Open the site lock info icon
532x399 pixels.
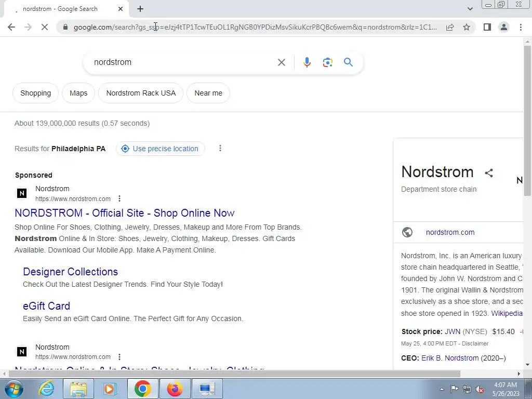tap(65, 27)
